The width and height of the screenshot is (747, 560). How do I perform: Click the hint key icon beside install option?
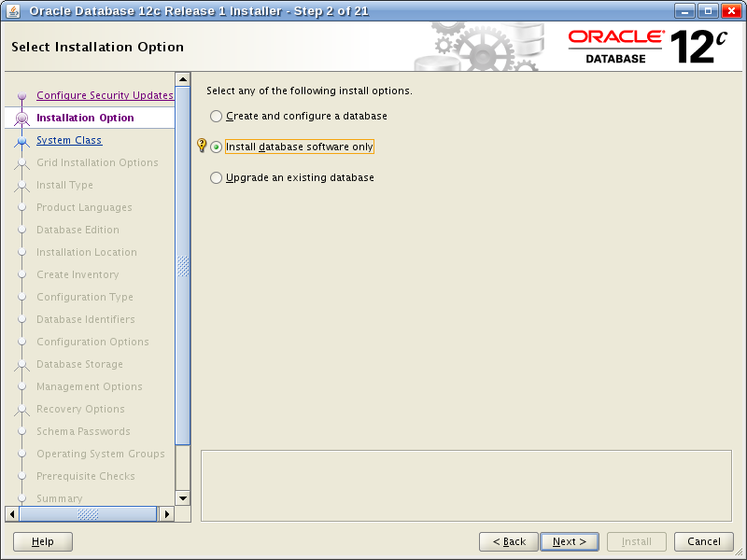pyautogui.click(x=202, y=146)
